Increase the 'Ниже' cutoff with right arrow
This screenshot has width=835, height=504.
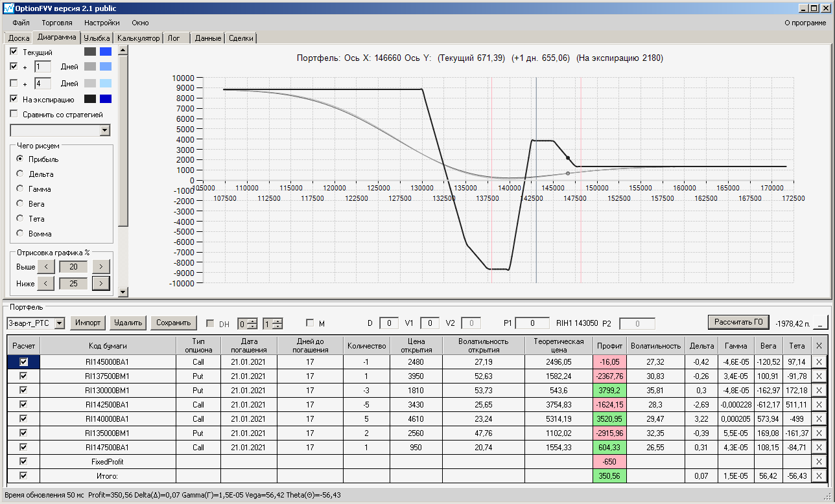(101, 283)
